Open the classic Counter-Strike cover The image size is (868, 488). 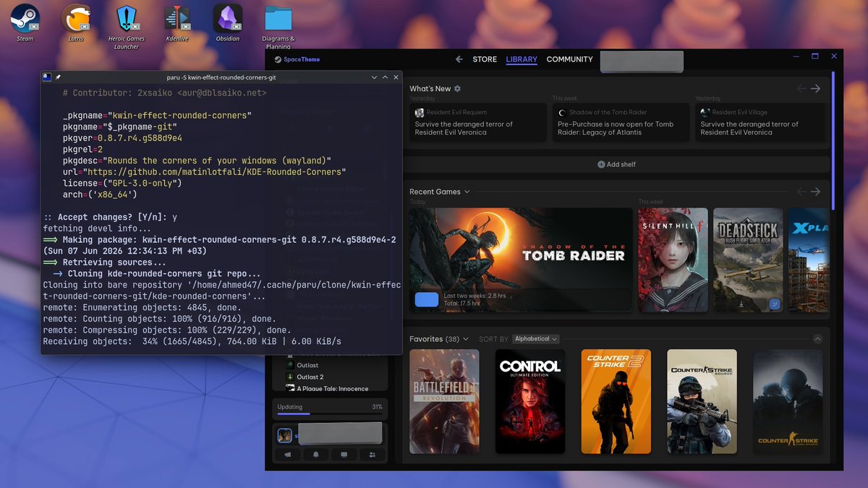[x=788, y=401]
